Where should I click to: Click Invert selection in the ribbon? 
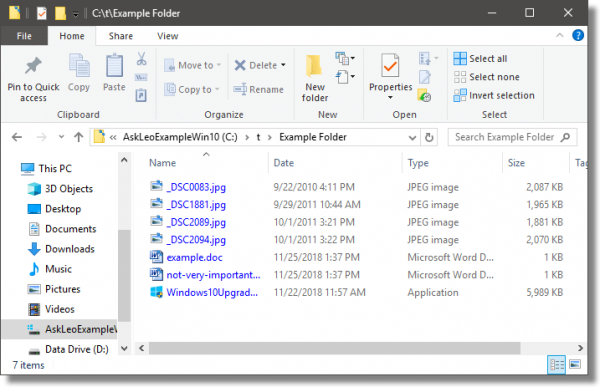coord(494,95)
